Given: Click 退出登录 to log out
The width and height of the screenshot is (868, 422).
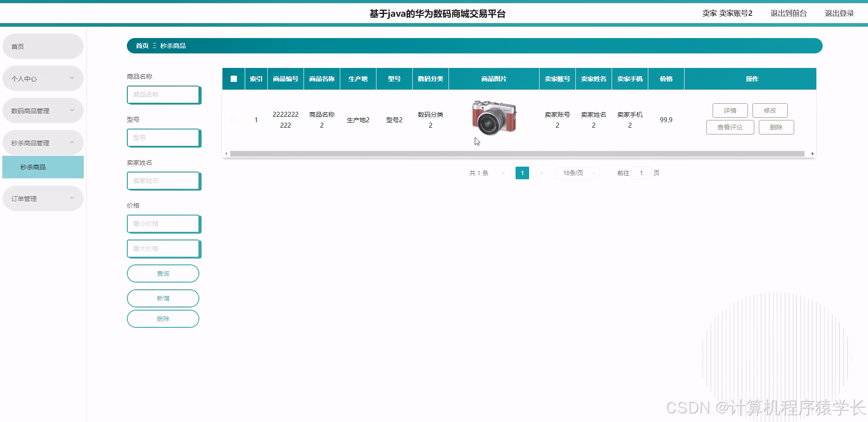Looking at the screenshot, I should 839,13.
